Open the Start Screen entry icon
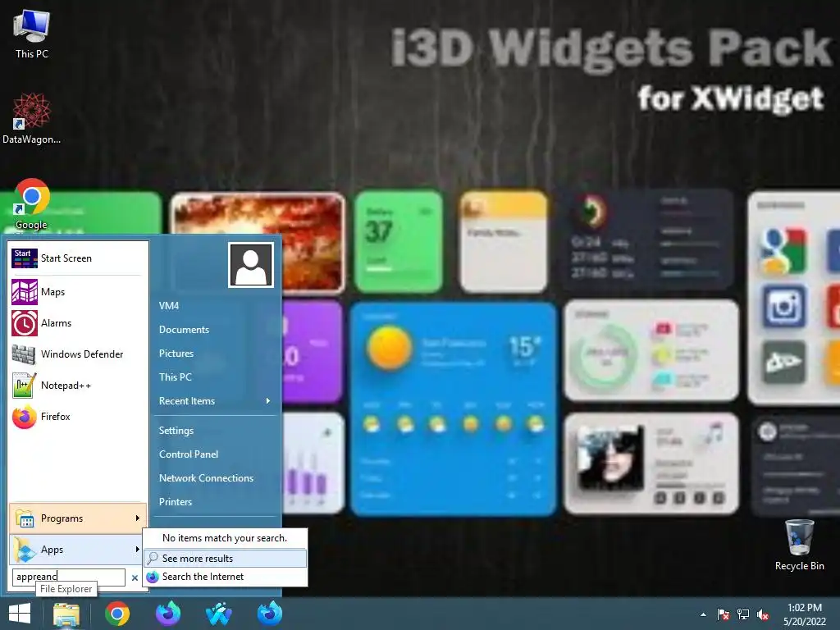This screenshot has height=630, width=840. point(25,258)
